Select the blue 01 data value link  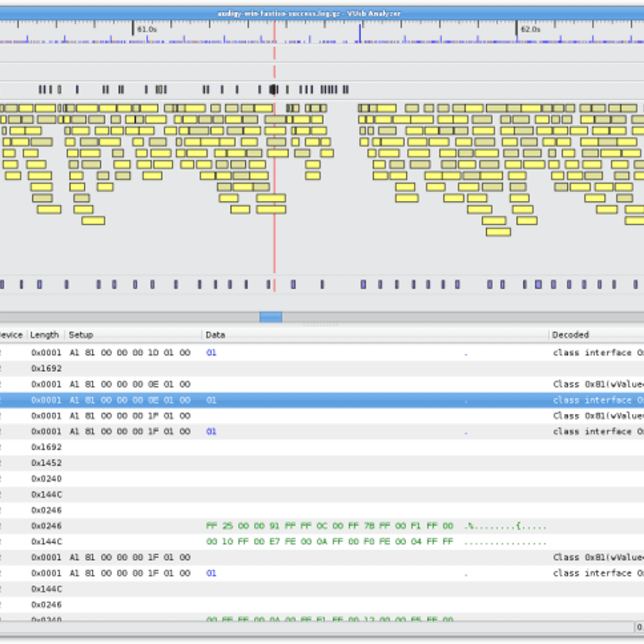point(211,353)
